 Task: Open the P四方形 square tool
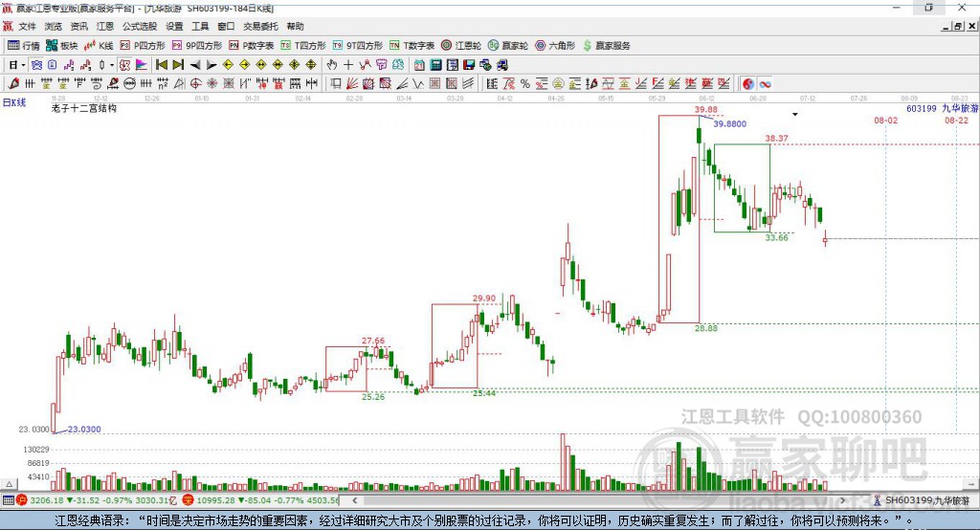coord(143,46)
